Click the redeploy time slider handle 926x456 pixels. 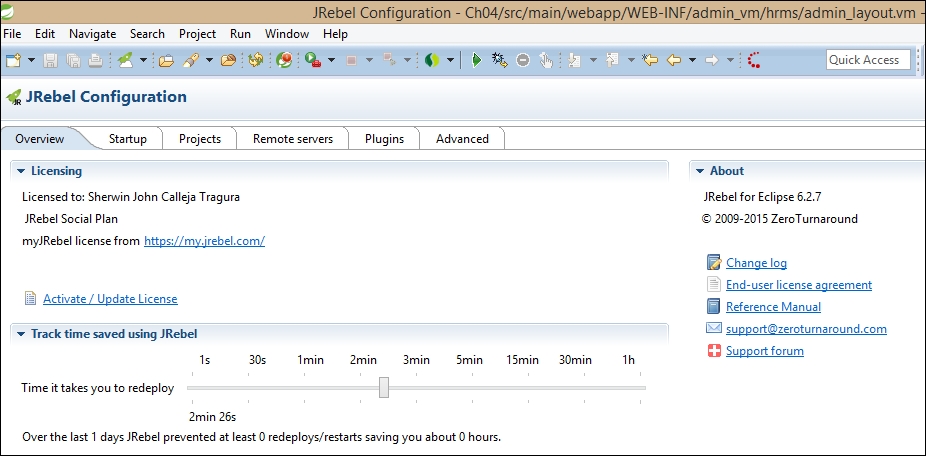click(x=384, y=388)
